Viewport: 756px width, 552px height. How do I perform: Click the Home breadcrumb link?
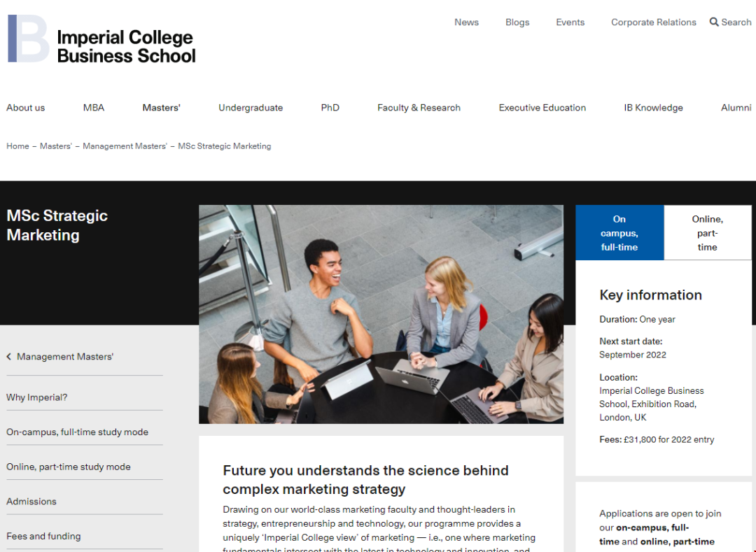tap(17, 146)
